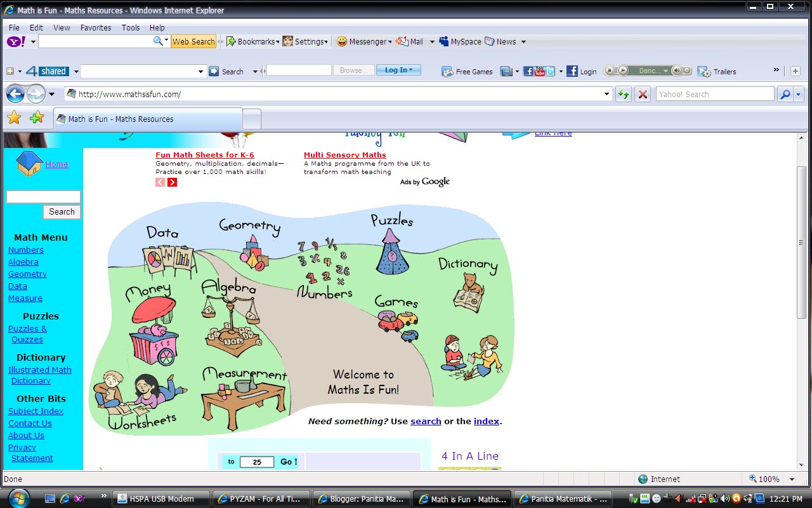The width and height of the screenshot is (812, 508).
Task: Click the Go! button beside 25
Action: [x=289, y=462]
